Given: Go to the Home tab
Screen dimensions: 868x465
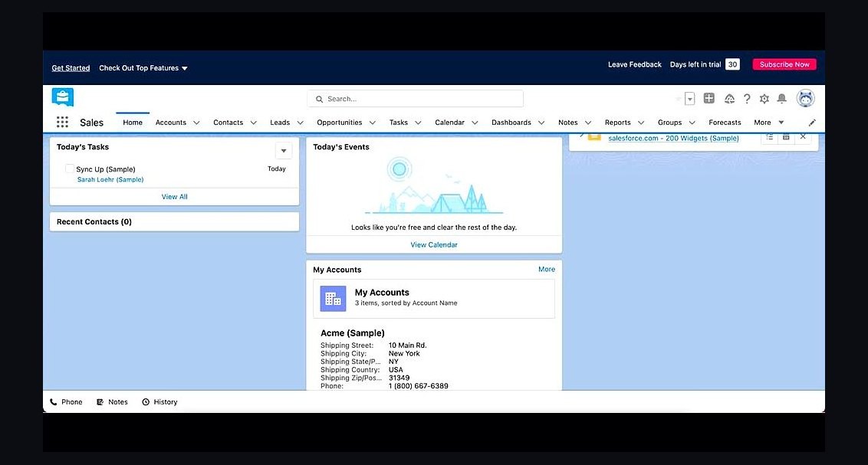Looking at the screenshot, I should (133, 123).
